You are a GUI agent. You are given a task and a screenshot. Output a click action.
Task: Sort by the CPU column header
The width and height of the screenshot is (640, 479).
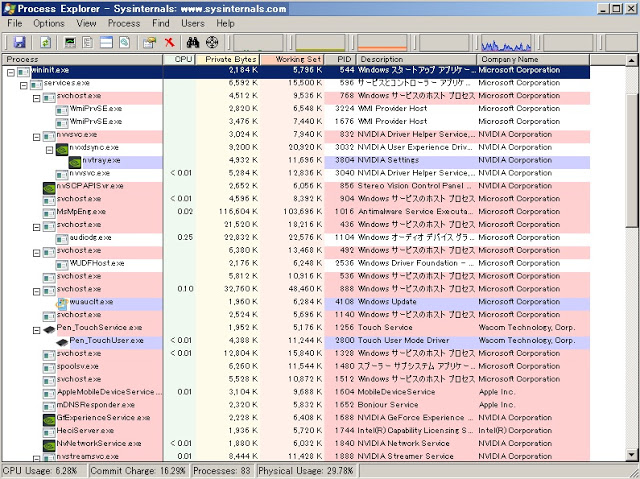(x=179, y=60)
